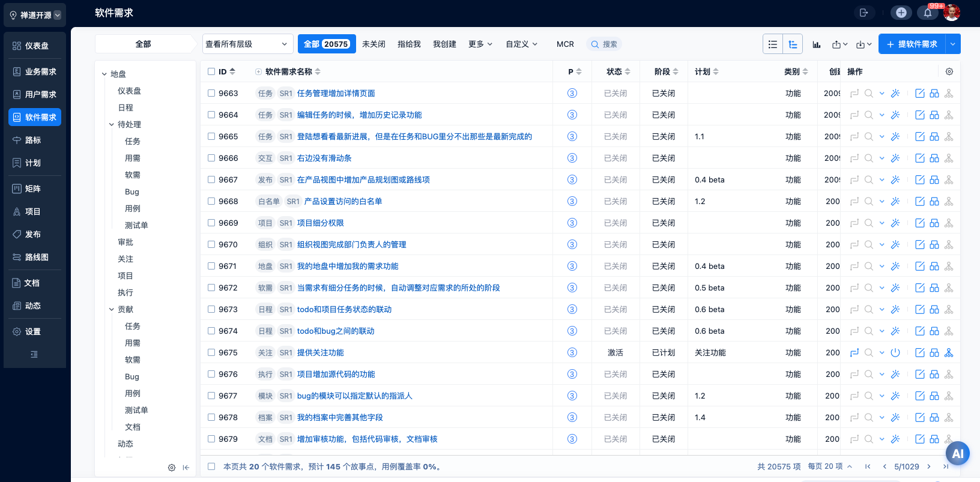The height and width of the screenshot is (482, 980).
Task: Click the close icon for requirement 9675
Action: tap(895, 353)
